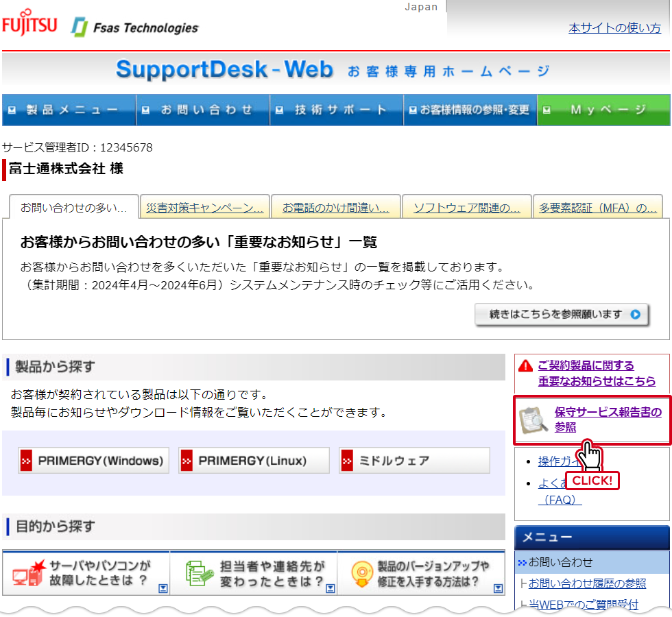
Task: Open the 保守サービス報告書の参照 link
Action: point(608,420)
